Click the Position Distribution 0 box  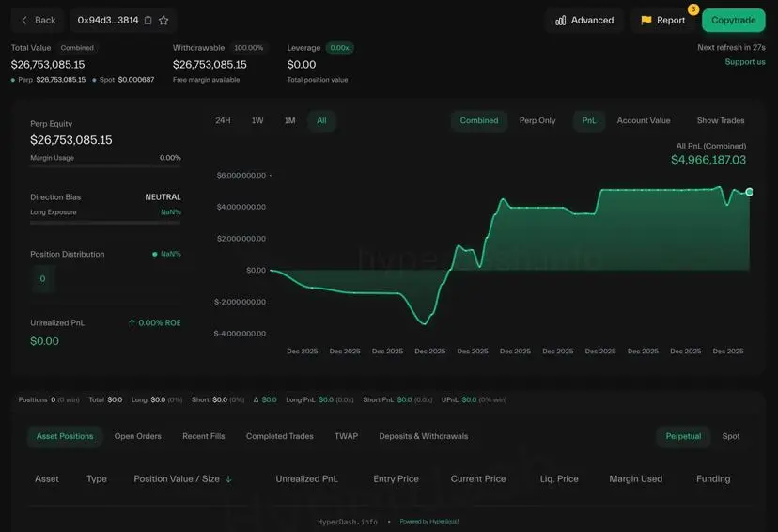(42, 279)
